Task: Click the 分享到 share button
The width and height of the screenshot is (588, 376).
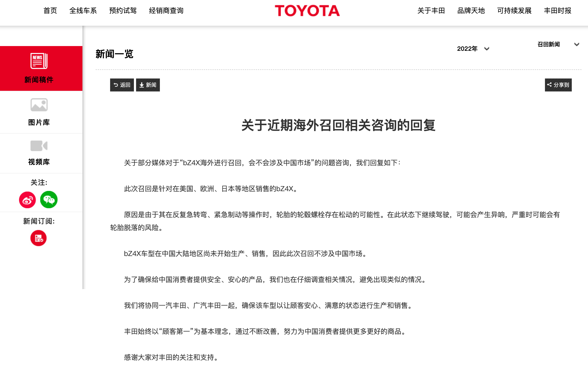Action: [558, 85]
